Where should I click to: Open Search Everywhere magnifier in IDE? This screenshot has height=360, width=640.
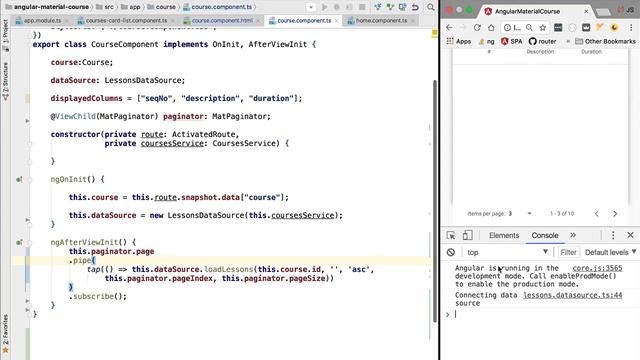[x=431, y=7]
